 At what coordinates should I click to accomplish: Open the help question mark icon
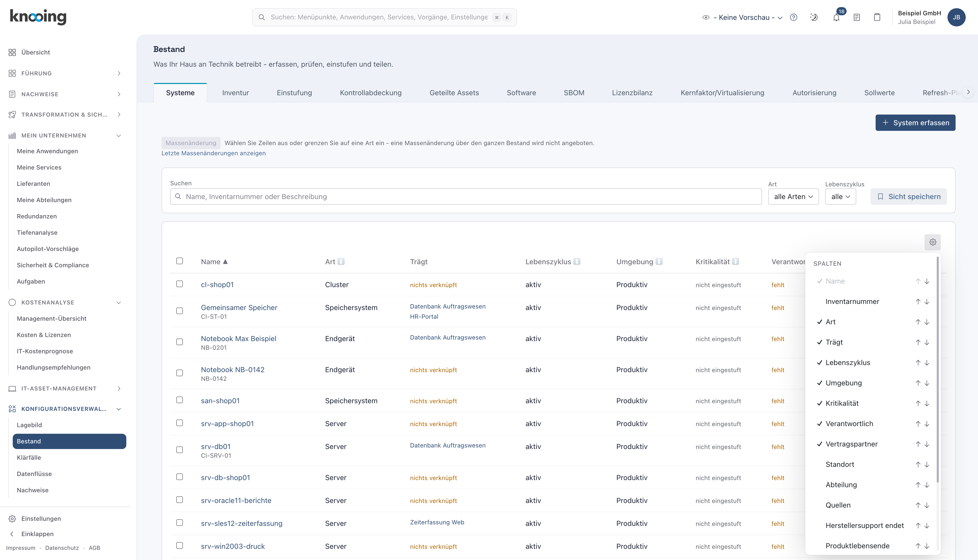coord(793,17)
